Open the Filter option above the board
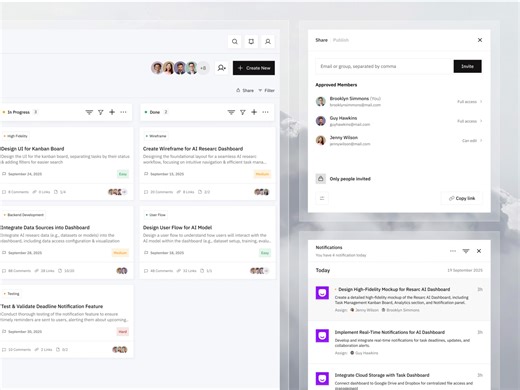Screen dimensions: 520x390 pos(266,90)
